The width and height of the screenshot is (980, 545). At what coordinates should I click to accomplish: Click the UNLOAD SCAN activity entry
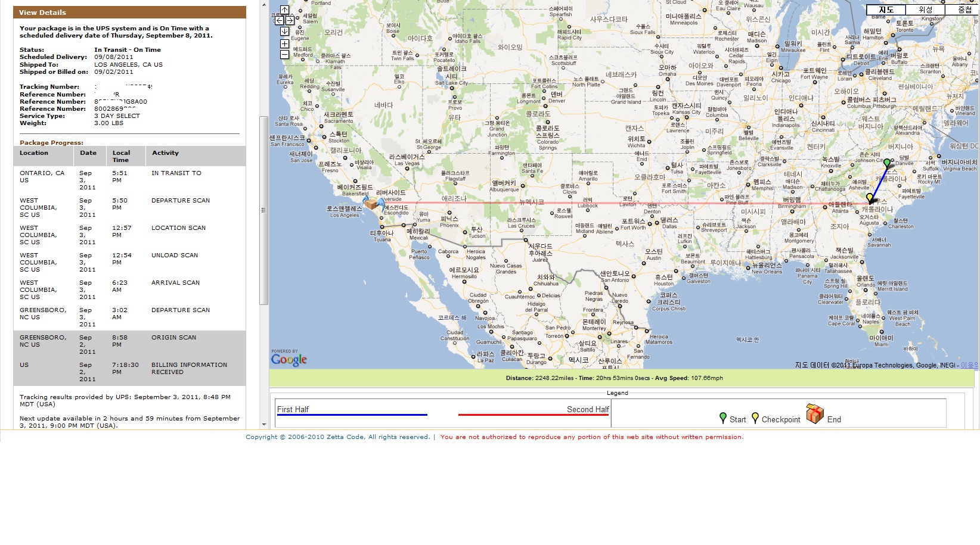[175, 256]
